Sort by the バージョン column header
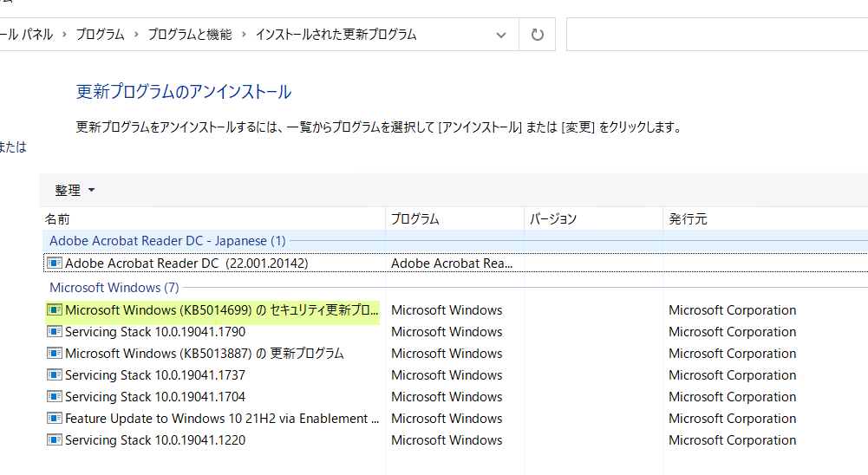Screen dimensions: 868x475 click(x=593, y=218)
